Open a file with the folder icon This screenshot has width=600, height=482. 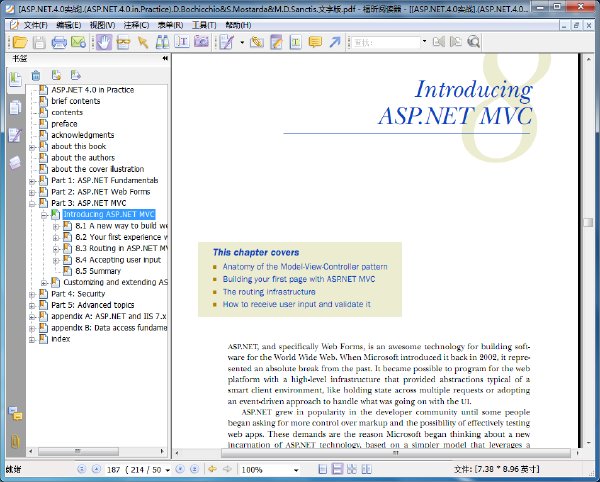tap(20, 42)
